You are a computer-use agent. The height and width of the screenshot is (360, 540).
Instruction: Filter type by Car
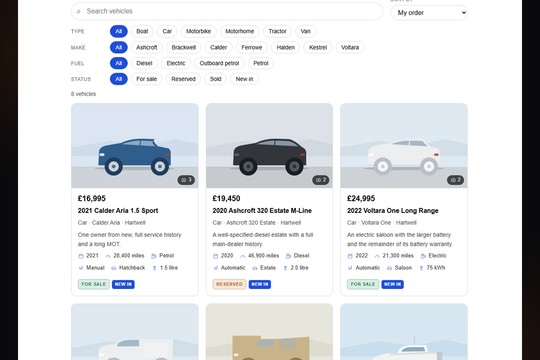pyautogui.click(x=167, y=31)
